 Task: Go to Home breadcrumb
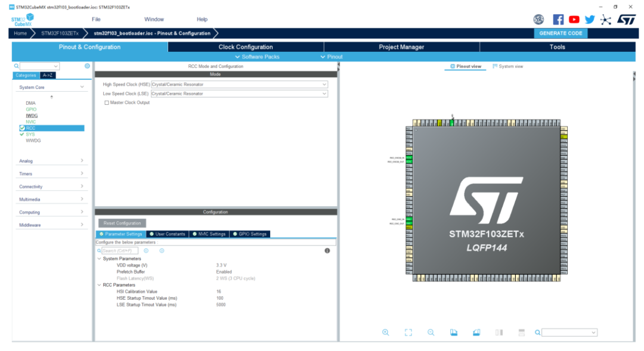tap(20, 33)
